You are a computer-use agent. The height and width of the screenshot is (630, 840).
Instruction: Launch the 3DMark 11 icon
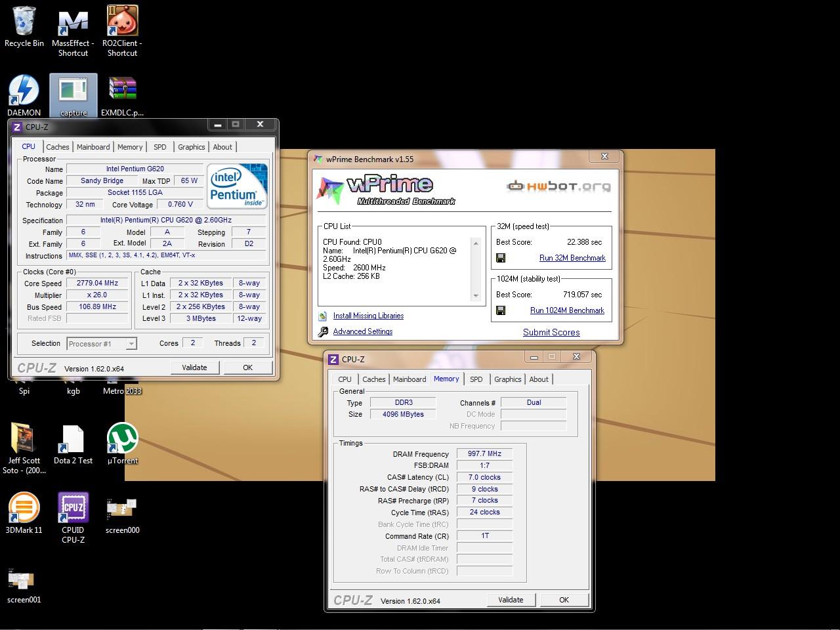coord(24,514)
